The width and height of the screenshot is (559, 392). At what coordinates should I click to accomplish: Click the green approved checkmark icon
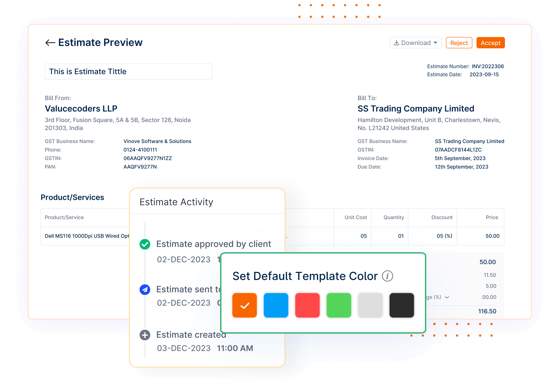coord(145,244)
